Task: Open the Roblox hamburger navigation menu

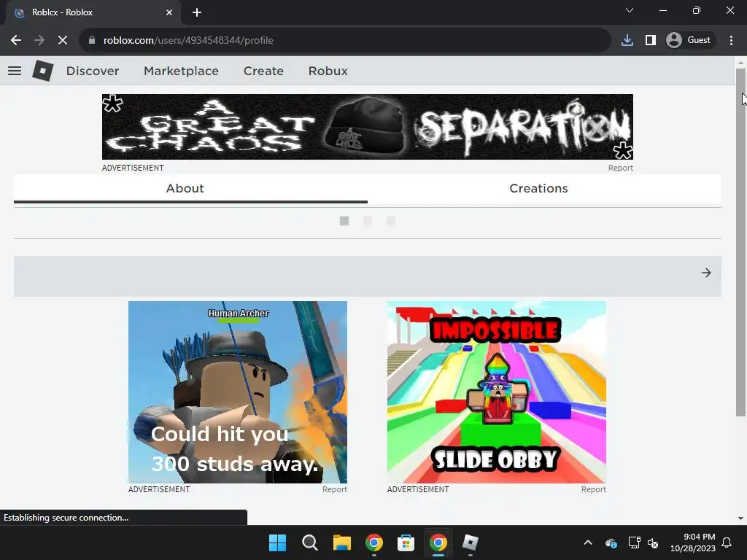Action: pyautogui.click(x=15, y=71)
